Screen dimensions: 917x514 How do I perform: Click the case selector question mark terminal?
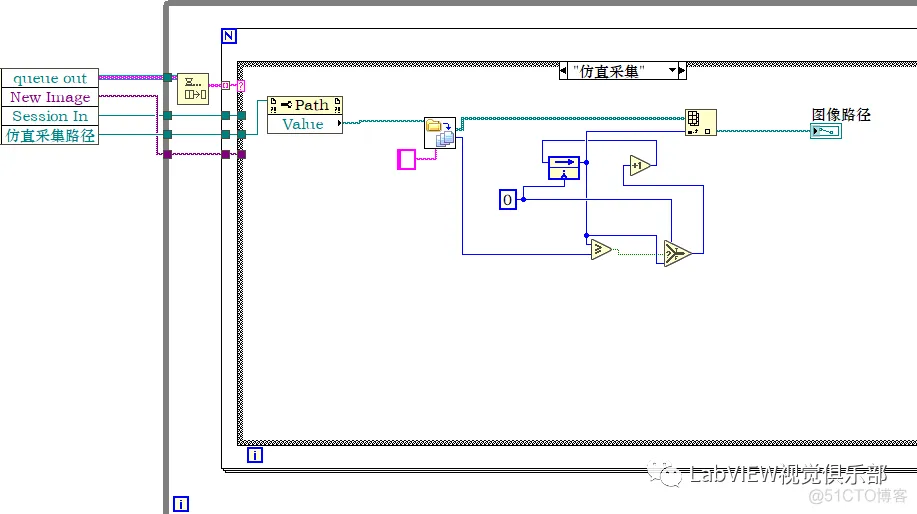241,86
